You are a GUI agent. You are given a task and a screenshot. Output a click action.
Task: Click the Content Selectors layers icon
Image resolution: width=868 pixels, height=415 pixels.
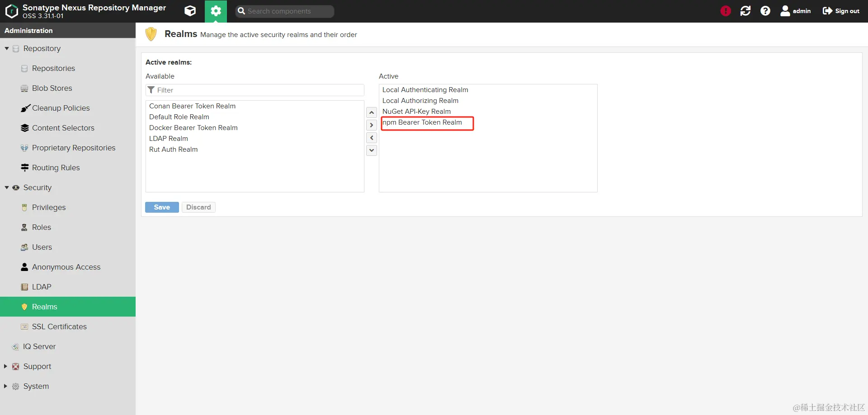point(25,128)
